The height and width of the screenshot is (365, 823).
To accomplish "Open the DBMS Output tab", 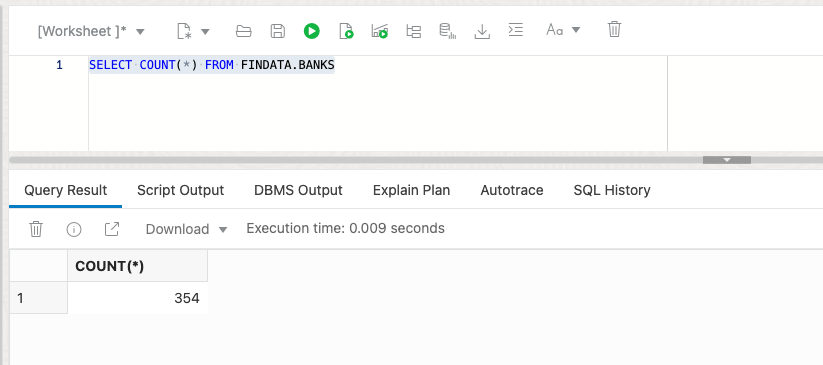I will pos(298,190).
